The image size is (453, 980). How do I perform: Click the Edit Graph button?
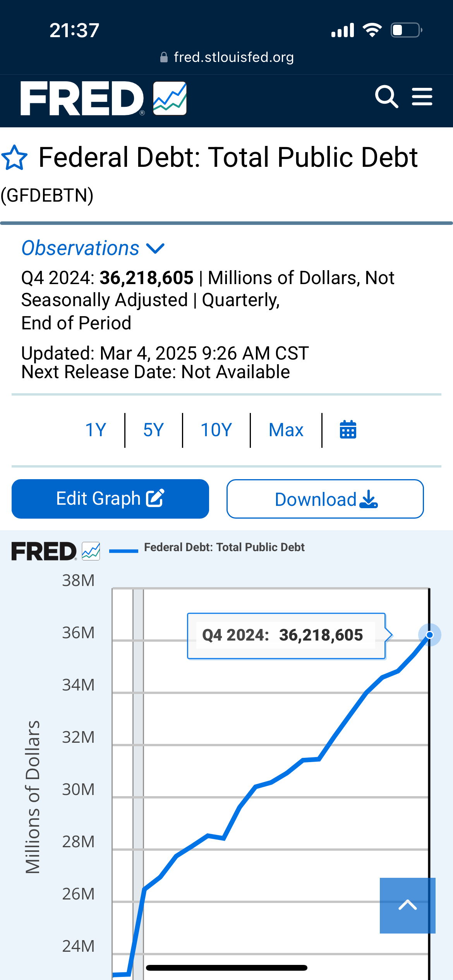(110, 499)
